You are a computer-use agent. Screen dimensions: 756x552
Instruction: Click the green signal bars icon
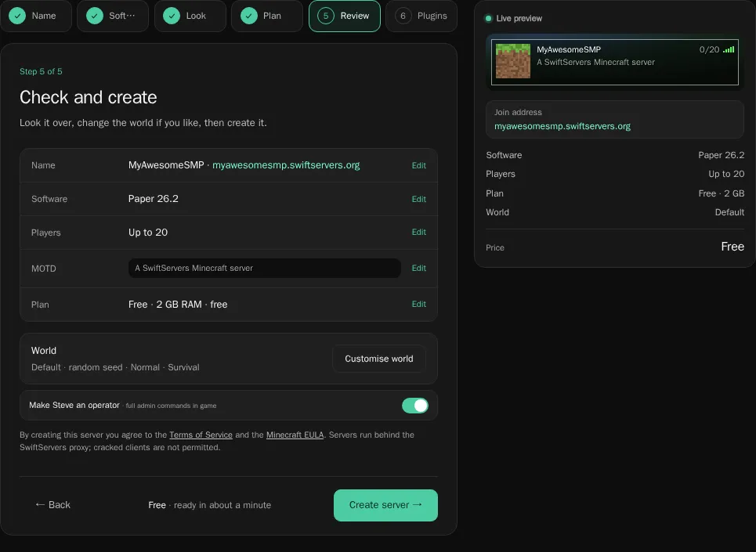coord(729,49)
